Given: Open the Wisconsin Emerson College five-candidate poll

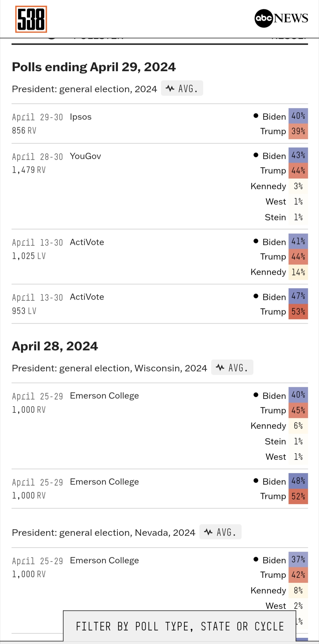Looking at the screenshot, I should point(104,396).
